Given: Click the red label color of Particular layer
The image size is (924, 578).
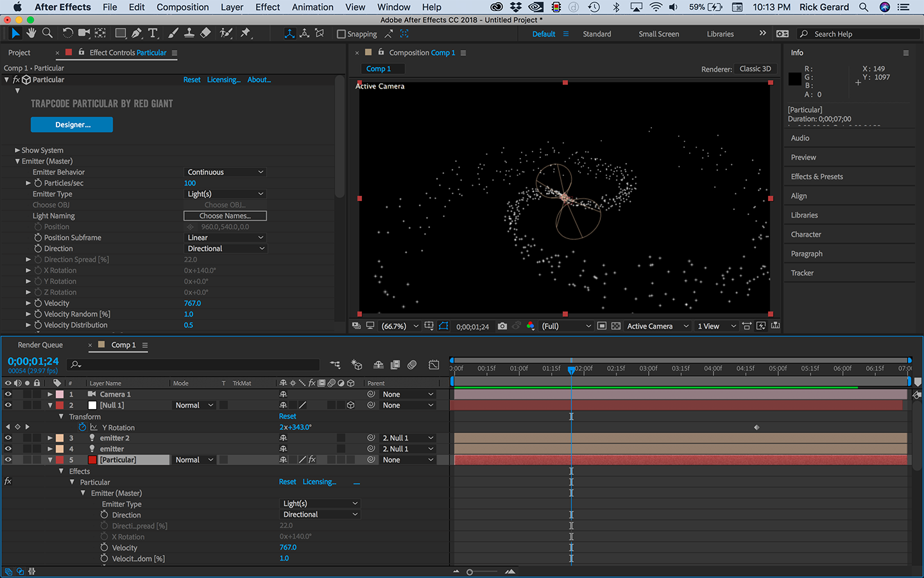Looking at the screenshot, I should tap(60, 460).
